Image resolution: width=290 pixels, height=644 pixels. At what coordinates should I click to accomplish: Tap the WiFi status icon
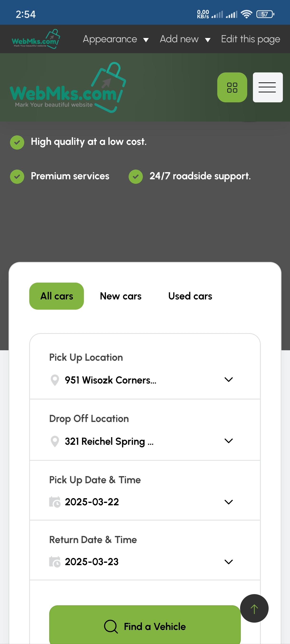point(246,14)
